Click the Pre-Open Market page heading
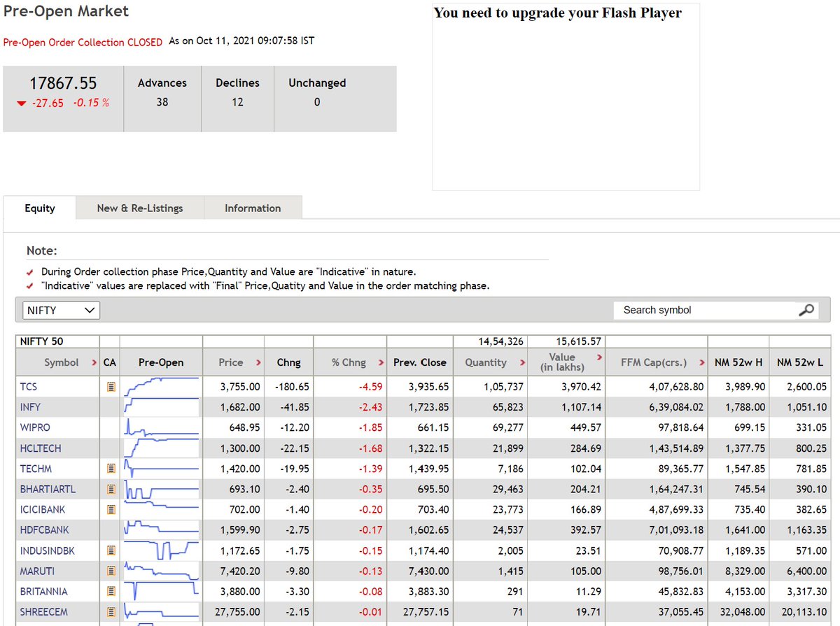Image resolution: width=840 pixels, height=626 pixels. pos(66,11)
